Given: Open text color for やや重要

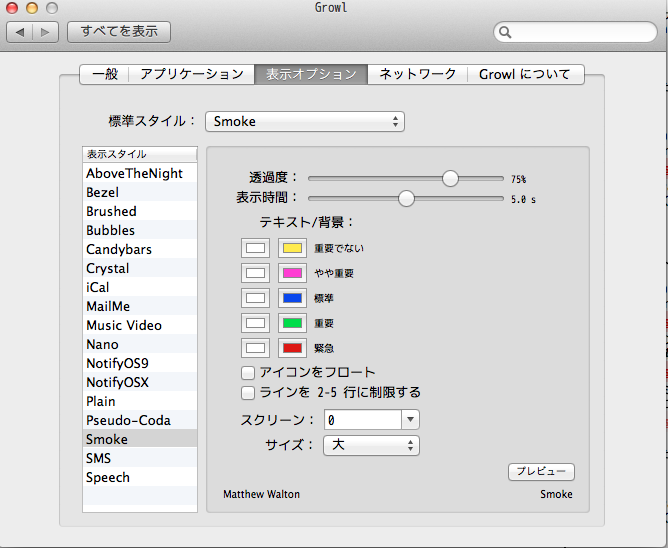Looking at the screenshot, I should pyautogui.click(x=255, y=273).
